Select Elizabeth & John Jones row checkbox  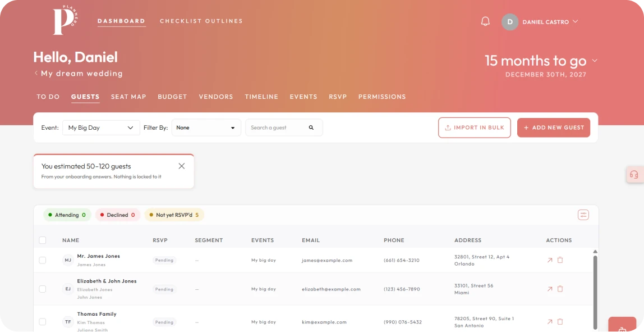[x=42, y=289]
